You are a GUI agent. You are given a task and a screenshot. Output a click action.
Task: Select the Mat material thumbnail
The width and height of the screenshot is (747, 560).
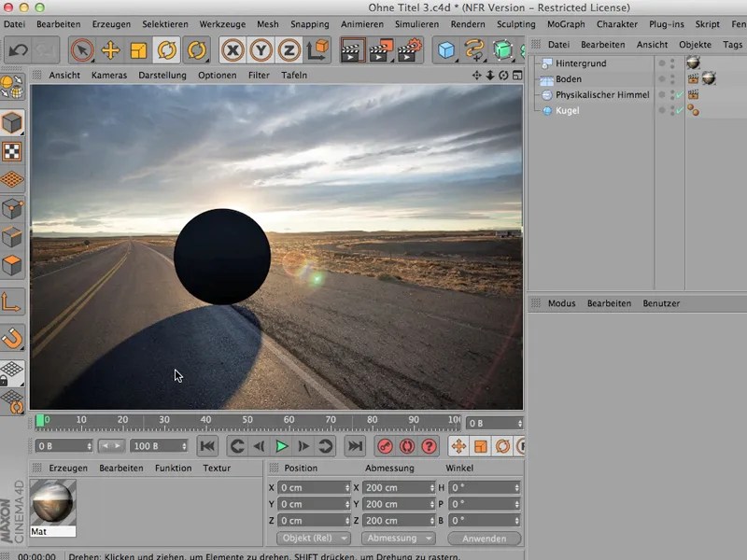tap(53, 503)
